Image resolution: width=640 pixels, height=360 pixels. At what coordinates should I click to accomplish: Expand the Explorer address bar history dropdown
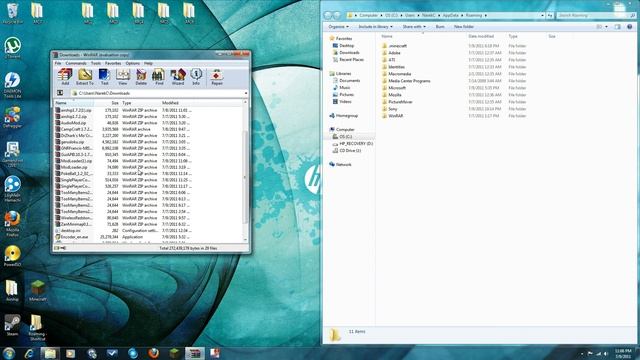tap(542, 15)
